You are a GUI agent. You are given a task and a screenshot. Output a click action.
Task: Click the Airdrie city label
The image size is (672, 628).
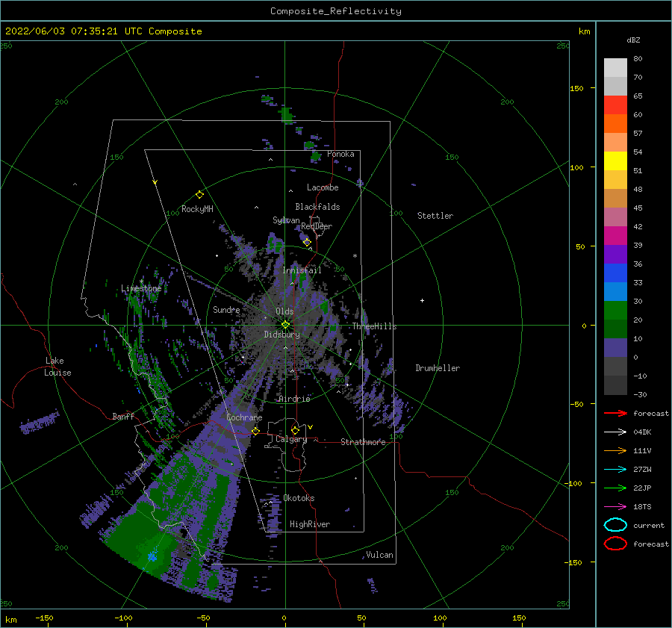(294, 399)
